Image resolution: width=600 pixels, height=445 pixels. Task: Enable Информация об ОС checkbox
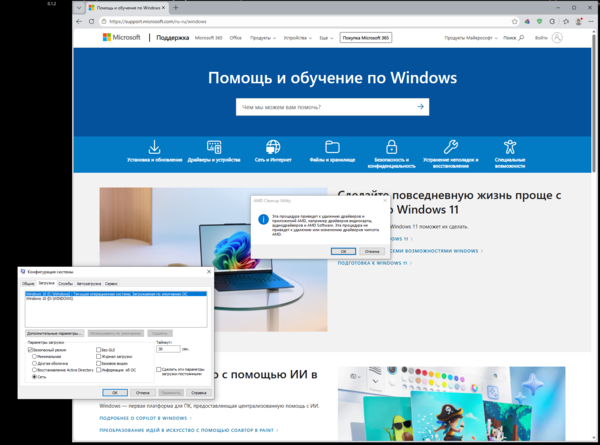click(98, 370)
